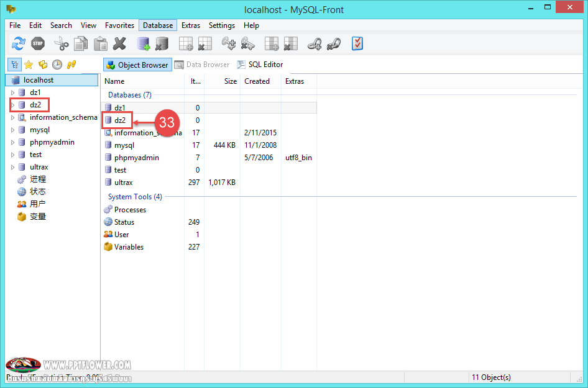Sort by the Size column header
The width and height of the screenshot is (588, 388).
(x=223, y=81)
